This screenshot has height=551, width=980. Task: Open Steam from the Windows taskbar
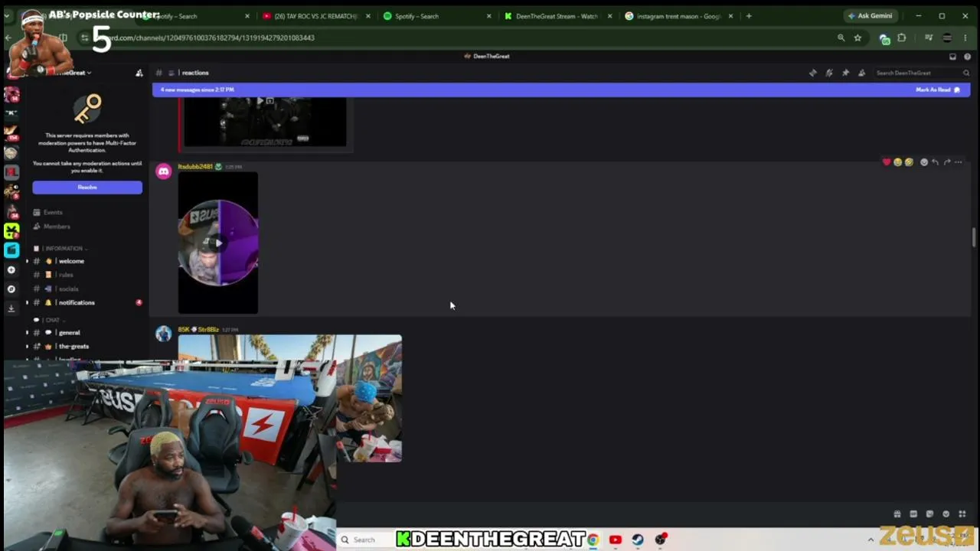pyautogui.click(x=638, y=540)
